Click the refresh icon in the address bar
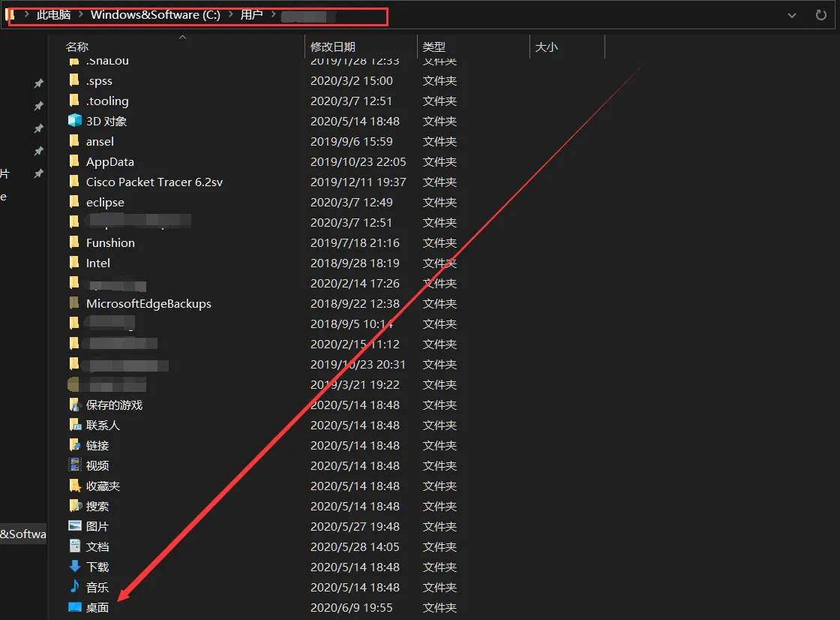Screen dimensions: 840x620 [x=821, y=14]
